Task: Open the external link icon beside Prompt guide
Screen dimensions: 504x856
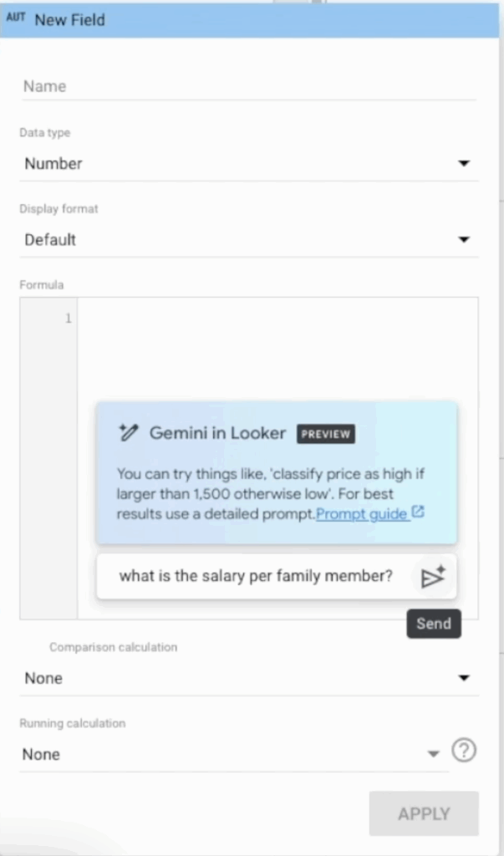Action: click(419, 512)
